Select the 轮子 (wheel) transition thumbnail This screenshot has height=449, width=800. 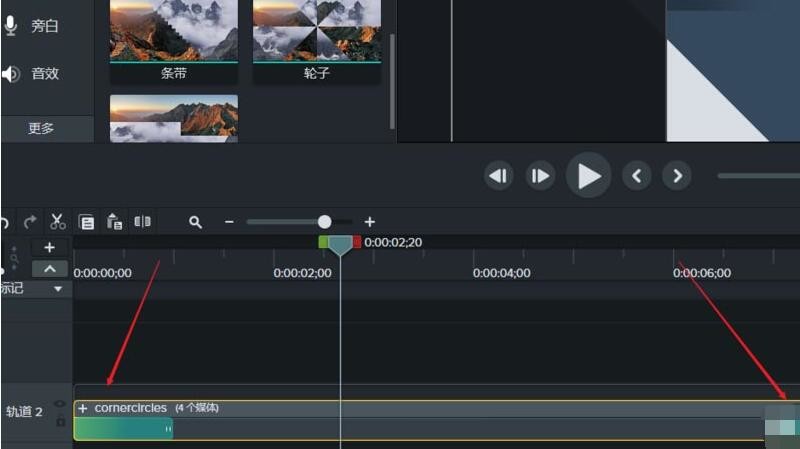[316, 31]
